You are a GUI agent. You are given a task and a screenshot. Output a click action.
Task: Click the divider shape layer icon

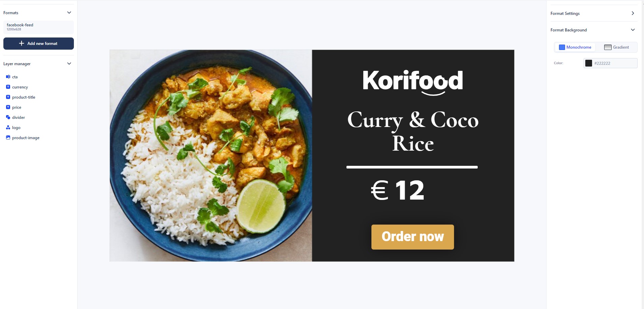click(x=8, y=117)
